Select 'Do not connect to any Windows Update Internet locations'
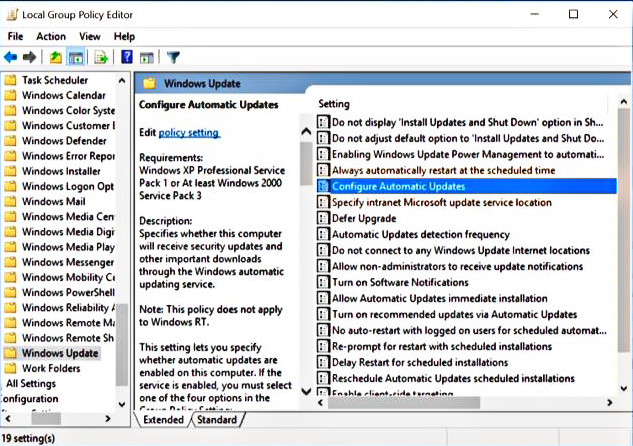Image resolution: width=633 pixels, height=446 pixels. point(461,250)
